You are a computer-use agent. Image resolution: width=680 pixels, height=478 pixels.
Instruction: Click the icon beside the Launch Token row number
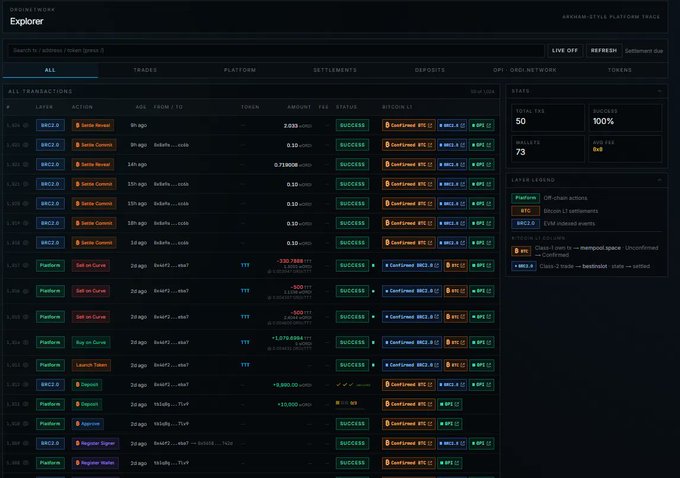pyautogui.click(x=26, y=365)
